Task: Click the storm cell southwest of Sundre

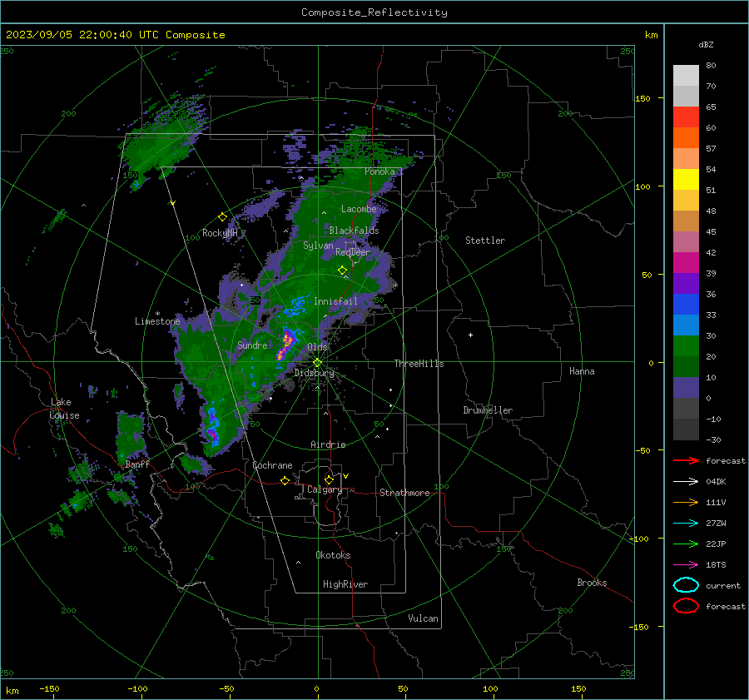Action: [x=212, y=425]
